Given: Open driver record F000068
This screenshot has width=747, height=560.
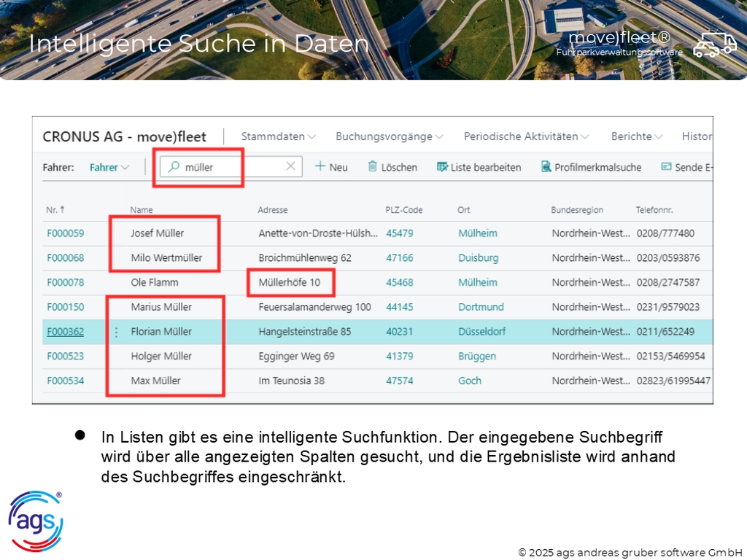Looking at the screenshot, I should [x=65, y=258].
